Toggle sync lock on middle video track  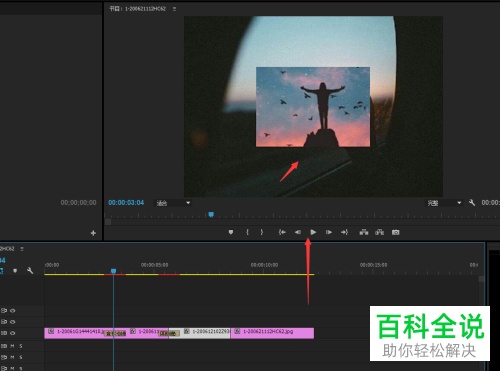(x=4, y=322)
